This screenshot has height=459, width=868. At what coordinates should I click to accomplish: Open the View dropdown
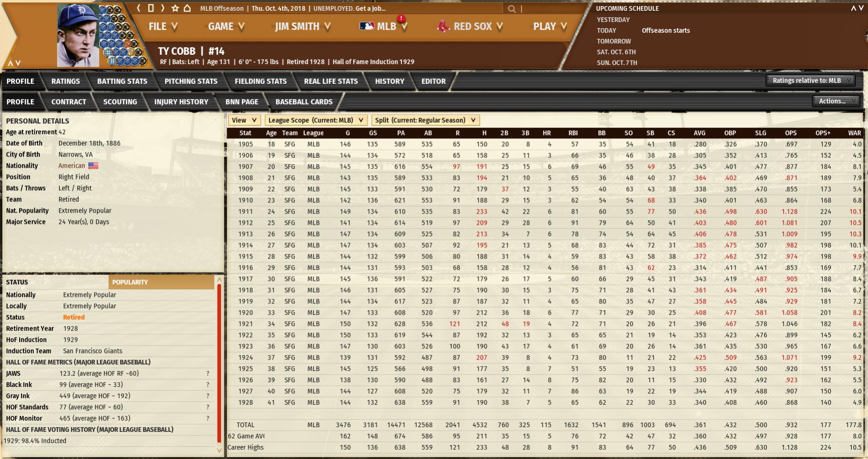244,120
